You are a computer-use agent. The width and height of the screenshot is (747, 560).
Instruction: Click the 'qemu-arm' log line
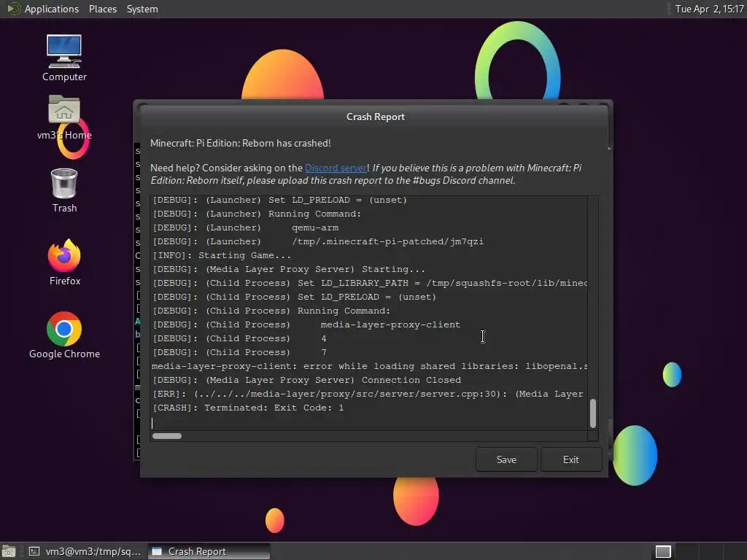245,228
